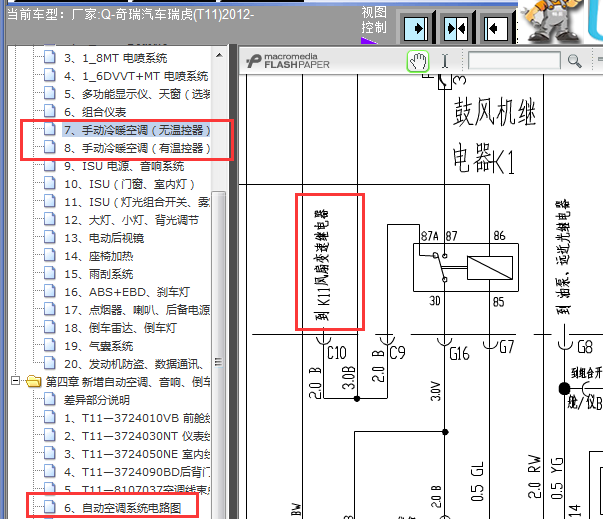This screenshot has width=603, height=519.
Task: Click the document icon beside 19、气囊系统
Action: coord(50,345)
